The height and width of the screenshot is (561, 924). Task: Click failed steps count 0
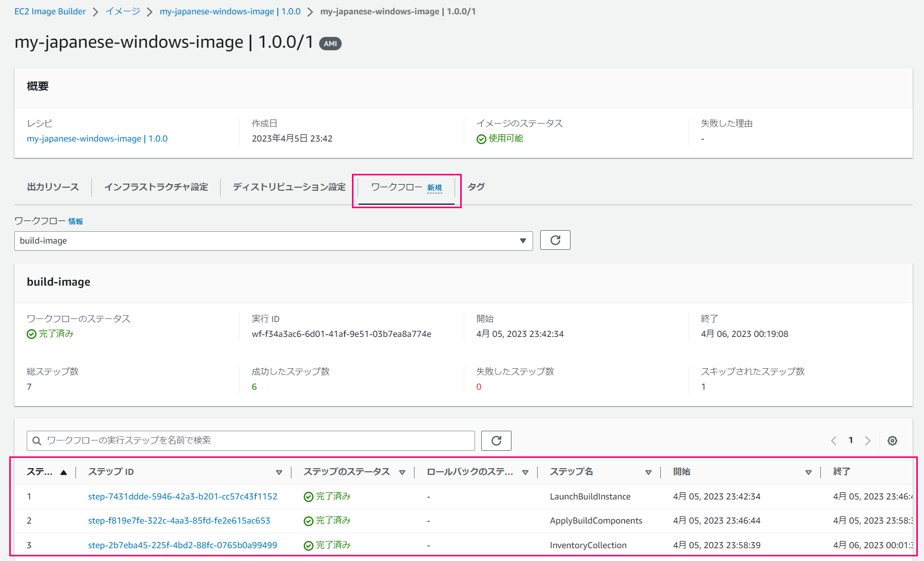479,387
